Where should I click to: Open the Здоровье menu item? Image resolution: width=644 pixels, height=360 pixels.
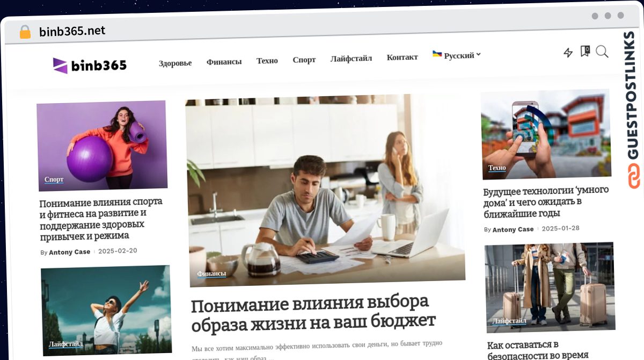coord(175,63)
